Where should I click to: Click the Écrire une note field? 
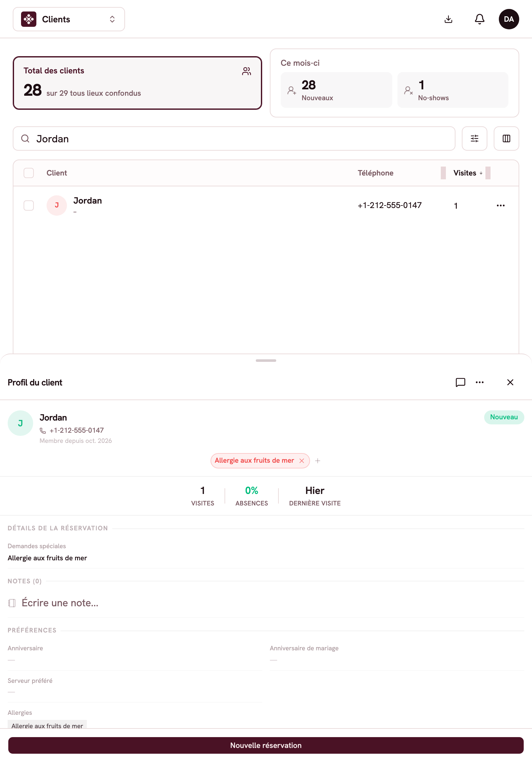click(x=266, y=603)
